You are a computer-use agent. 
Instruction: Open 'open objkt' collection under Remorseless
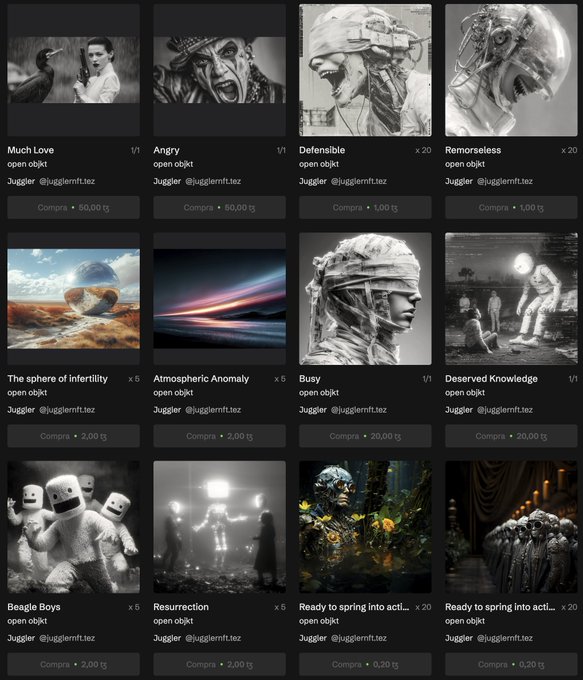[x=465, y=164]
